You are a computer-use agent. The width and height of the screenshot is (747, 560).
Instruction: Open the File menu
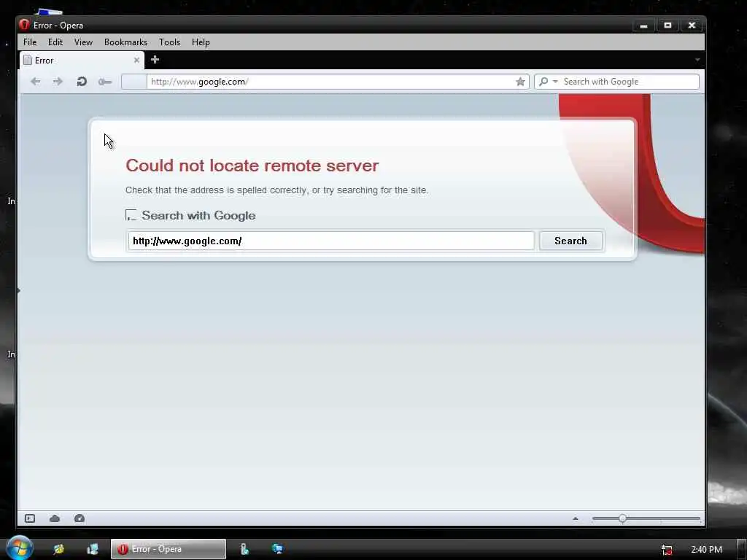click(x=29, y=42)
